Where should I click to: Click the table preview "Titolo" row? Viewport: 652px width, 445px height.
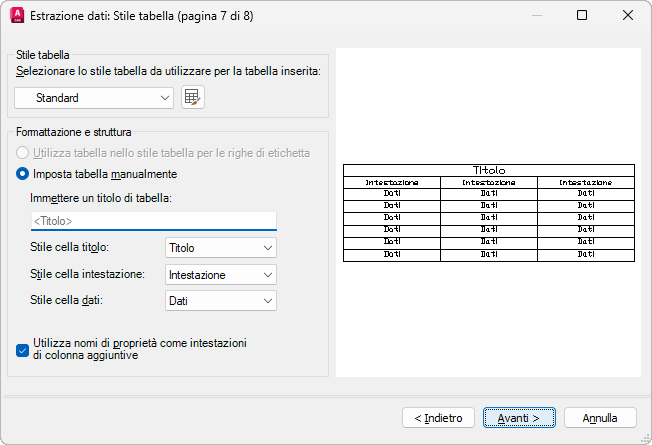pyautogui.click(x=489, y=170)
